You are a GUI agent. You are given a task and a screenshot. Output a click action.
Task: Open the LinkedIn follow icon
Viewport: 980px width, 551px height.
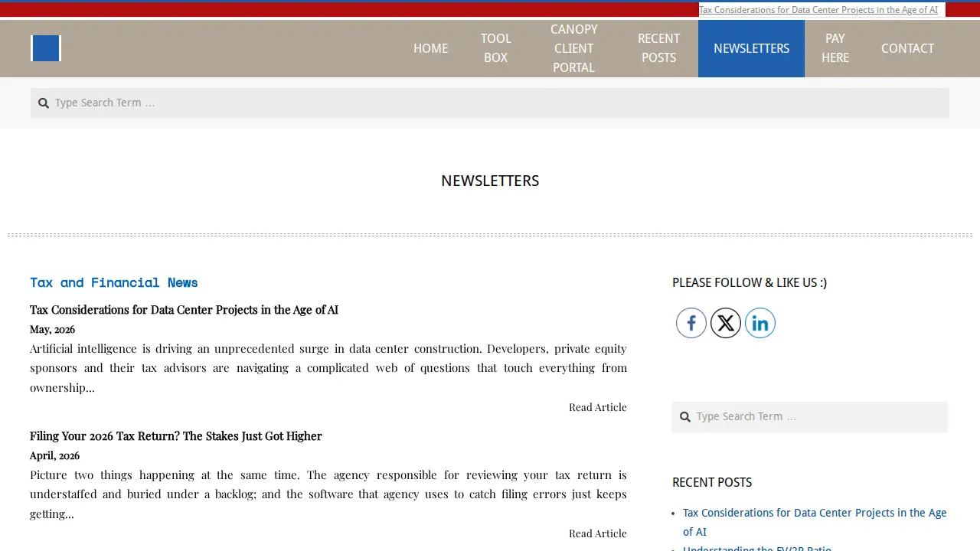point(760,323)
